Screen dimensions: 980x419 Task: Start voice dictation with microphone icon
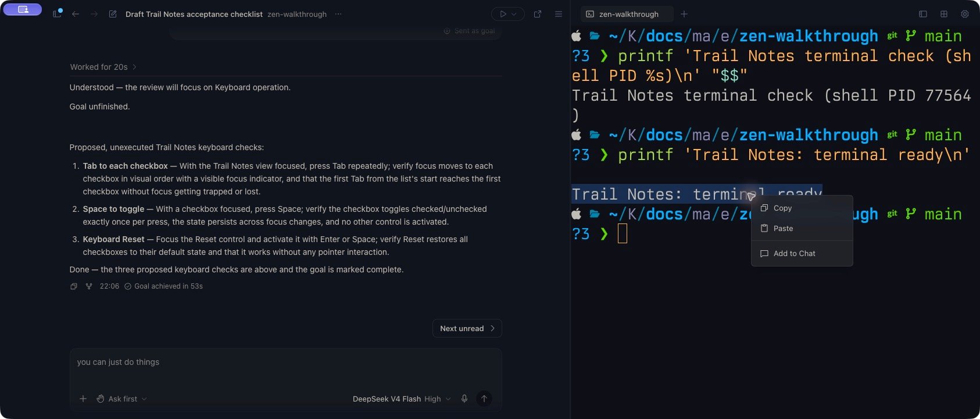(464, 399)
